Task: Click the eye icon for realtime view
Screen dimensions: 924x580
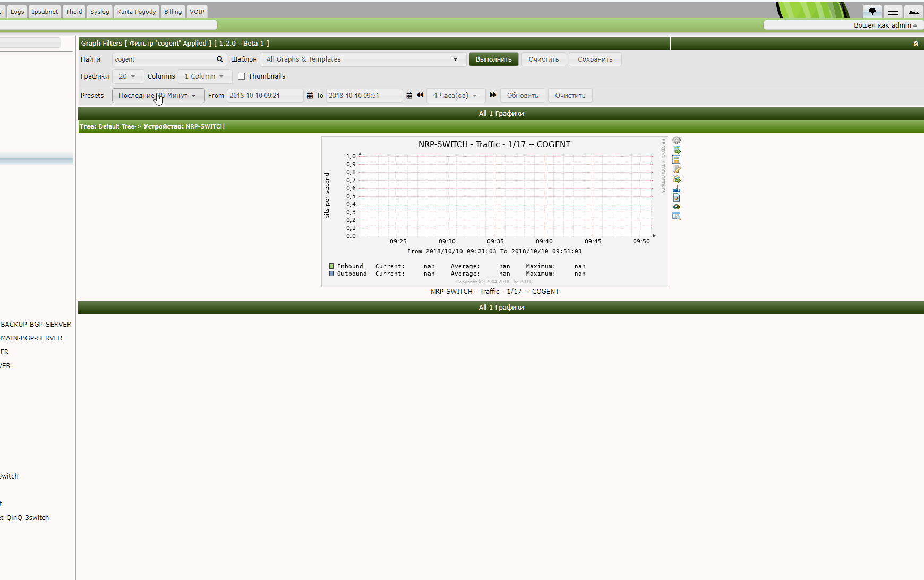Action: point(677,207)
